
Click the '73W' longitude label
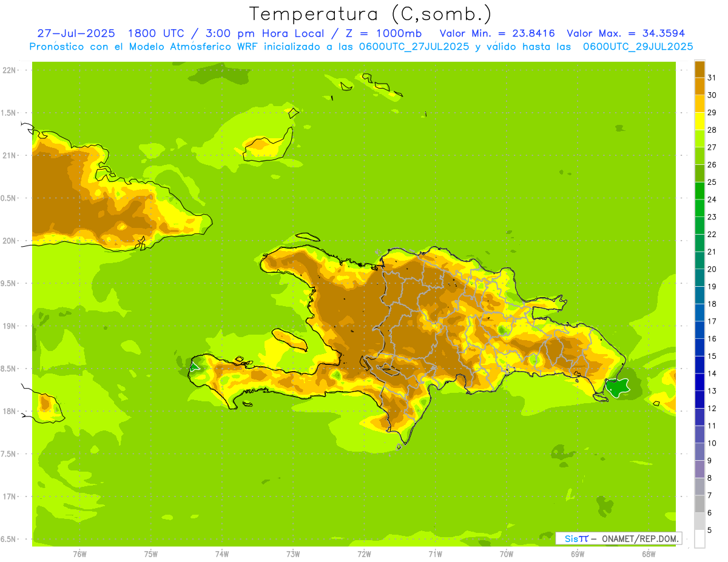[x=293, y=554]
